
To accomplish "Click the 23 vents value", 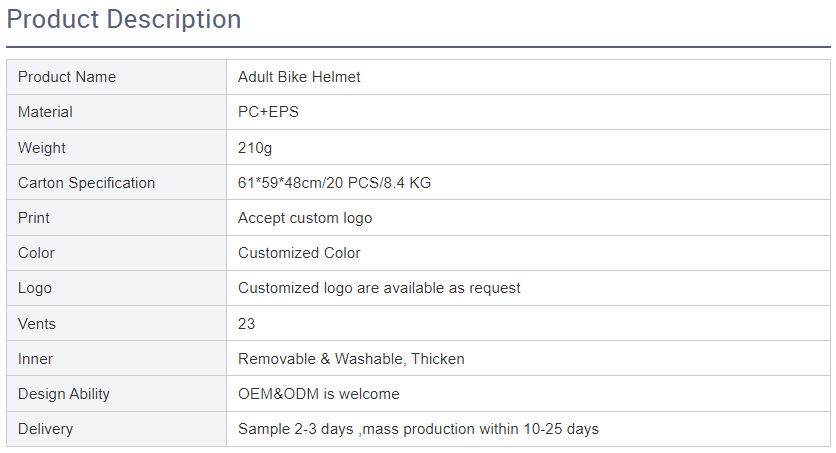I will 246,323.
